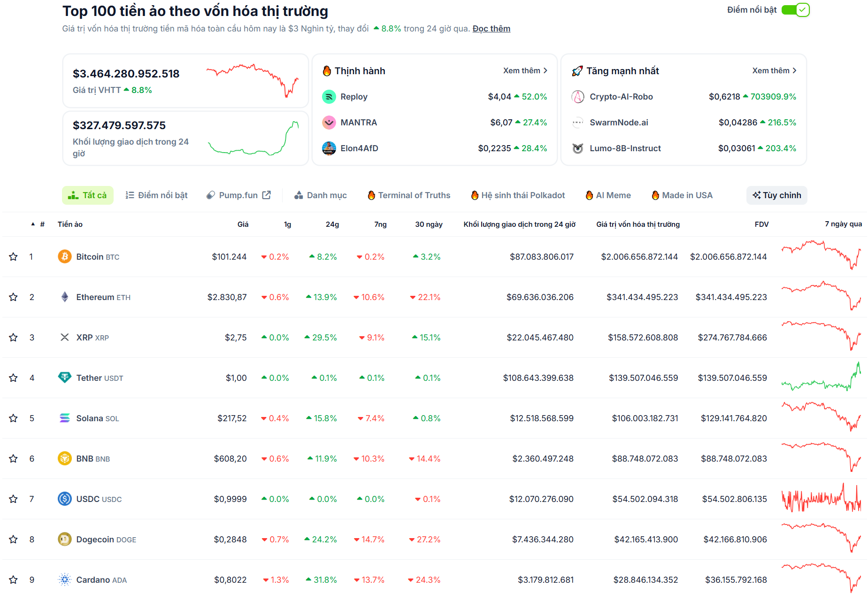The image size is (868, 594).
Task: Expand Xem thêm in Thịnh hành card
Action: pos(525,70)
